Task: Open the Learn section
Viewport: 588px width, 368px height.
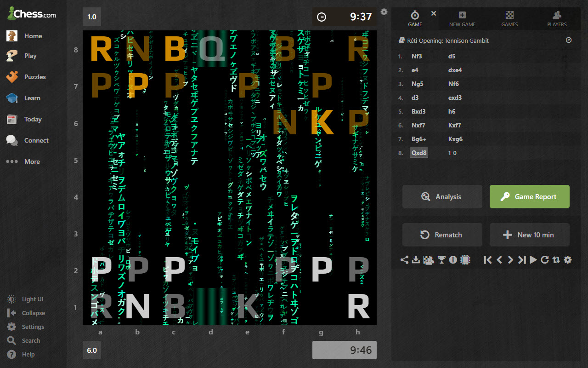Action: click(32, 98)
